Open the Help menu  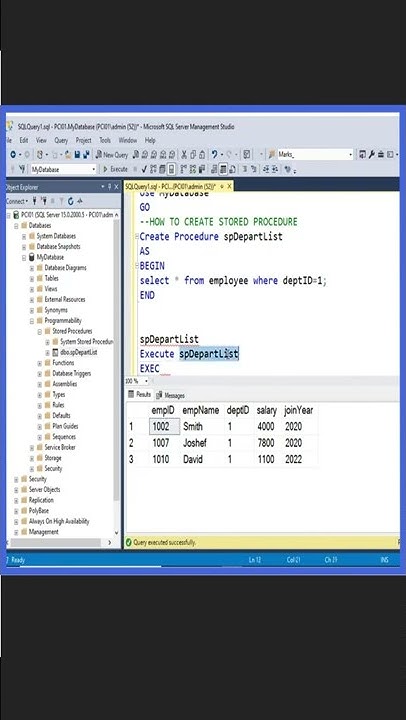(150, 140)
